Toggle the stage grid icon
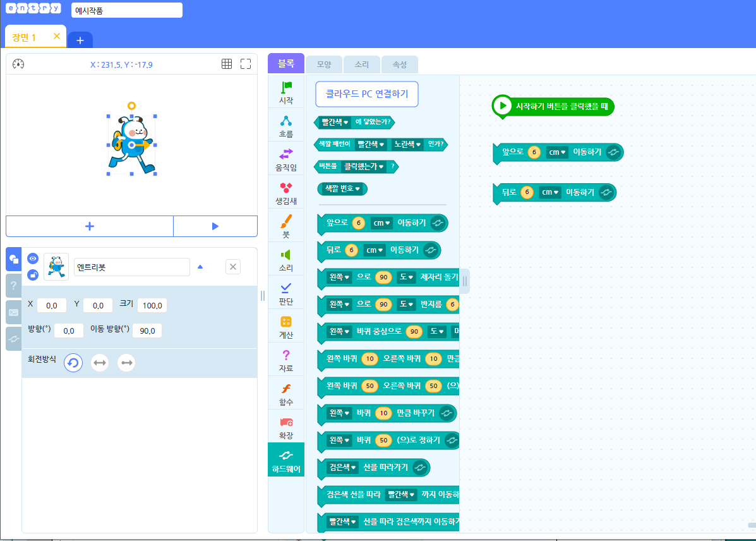The image size is (756, 541). click(227, 64)
